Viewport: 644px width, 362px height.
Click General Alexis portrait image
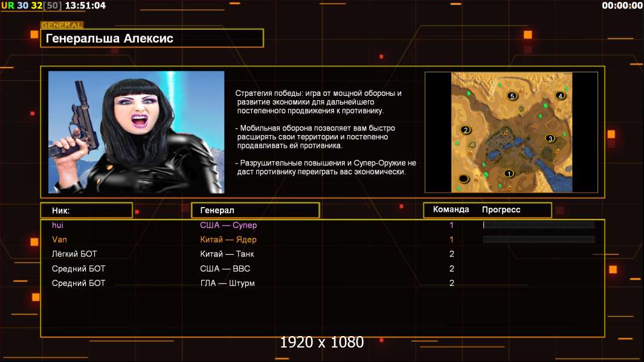137,132
